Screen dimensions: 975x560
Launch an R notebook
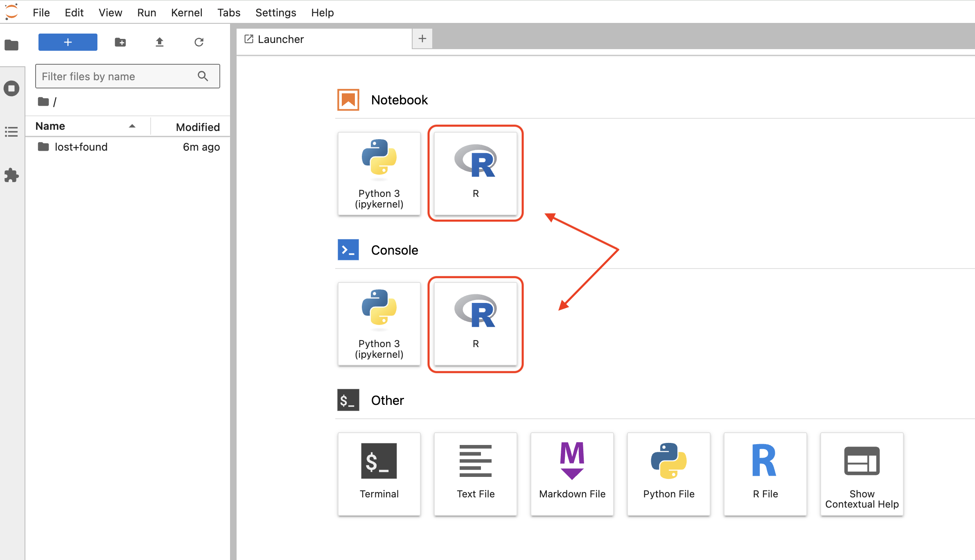point(476,174)
